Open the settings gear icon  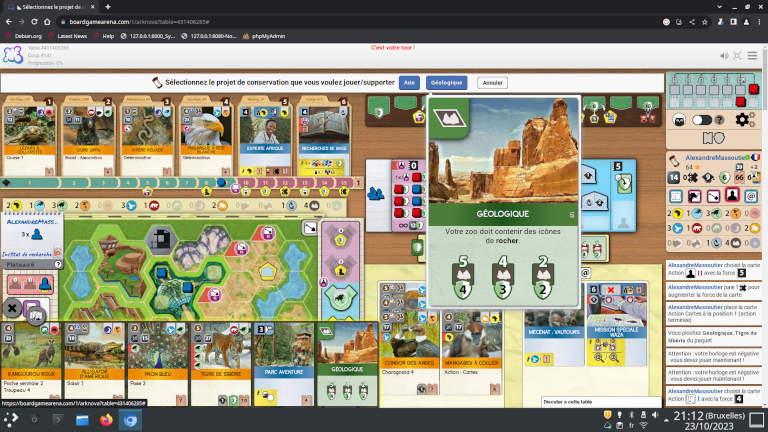(742, 120)
